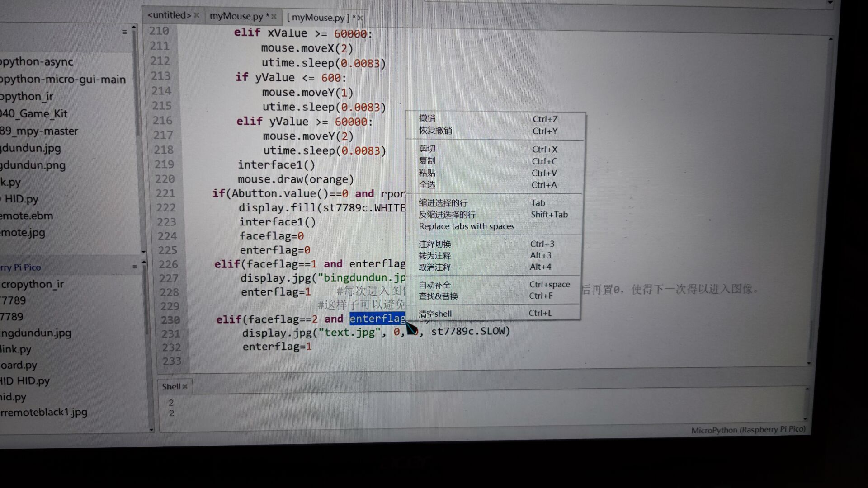The image size is (868, 488).
Task: Select oard.py on the Pico device
Action: coord(19,365)
